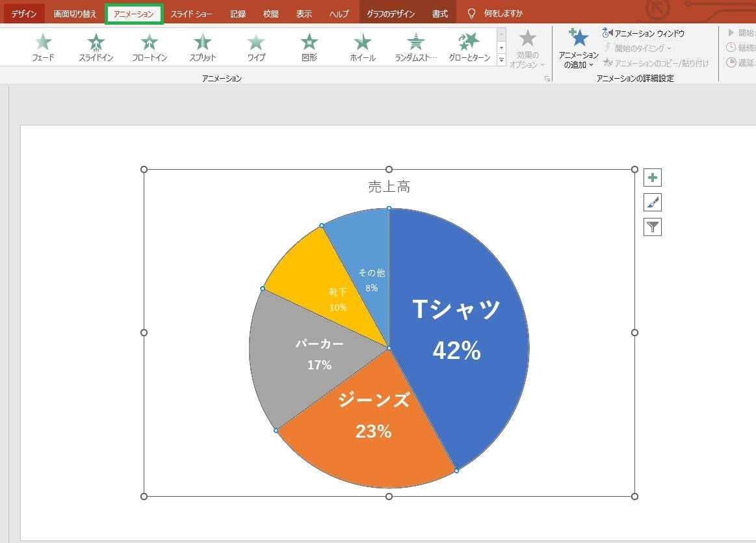Screen dimensions: 756x543
Task: Click the 10% data label
Action: (338, 307)
